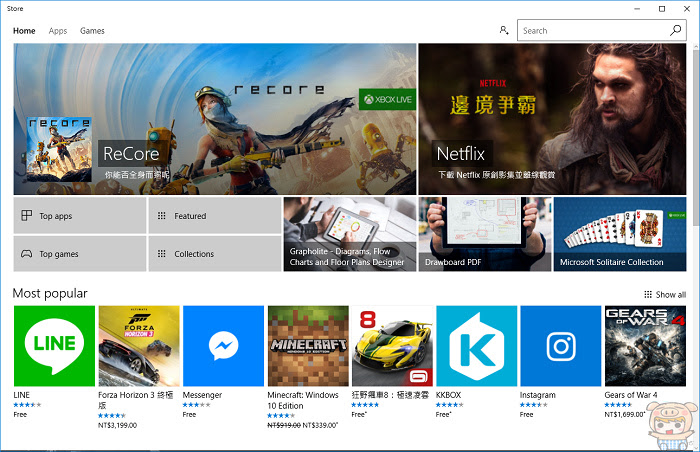Open the Home tab

(24, 31)
